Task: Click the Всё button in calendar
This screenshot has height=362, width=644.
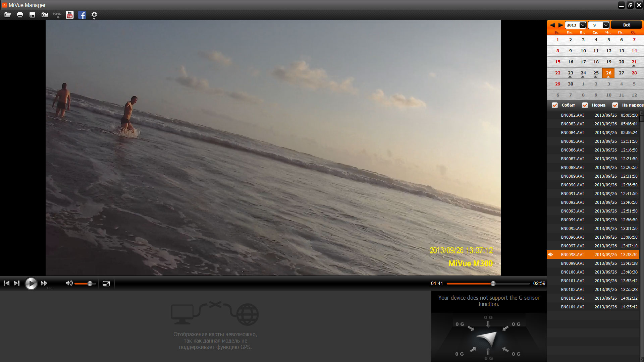Action: click(626, 25)
